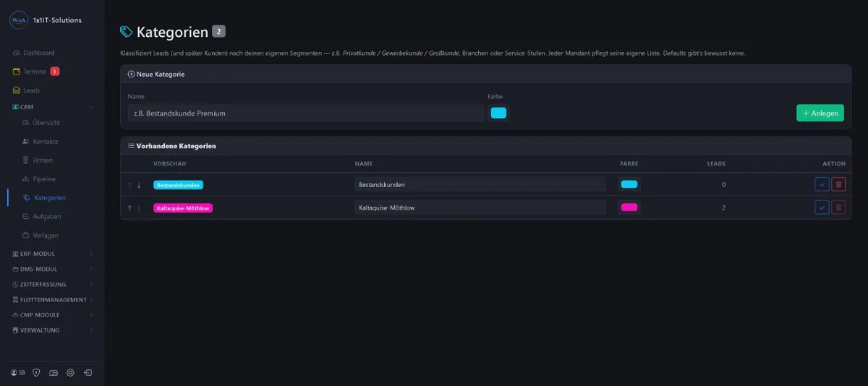Click the Pipeline funnel icon
The height and width of the screenshot is (386, 868).
pos(26,179)
